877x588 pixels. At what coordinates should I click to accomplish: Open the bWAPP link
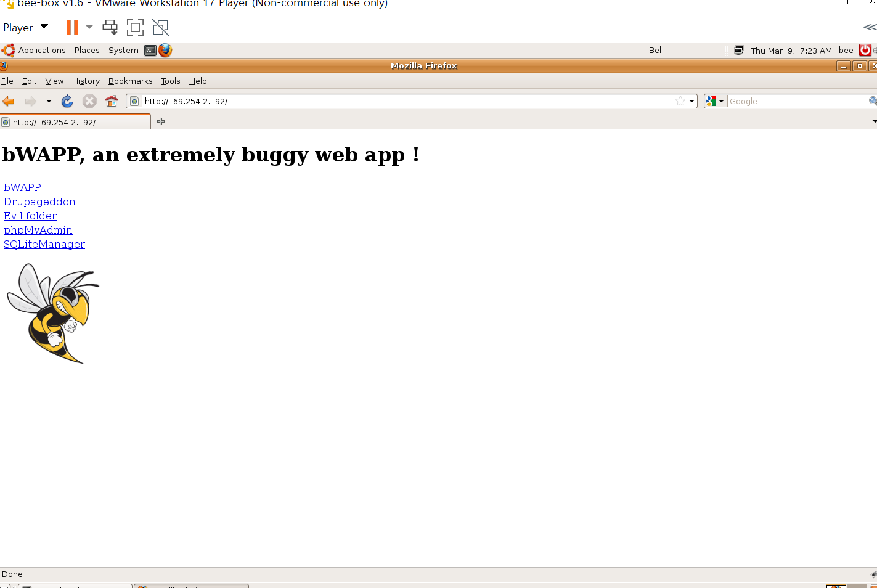pos(22,187)
